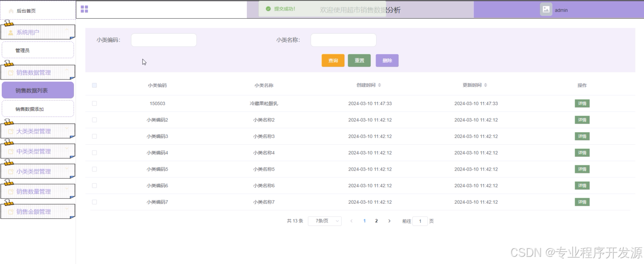Click the admin avatar image
644x264 pixels.
[546, 9]
